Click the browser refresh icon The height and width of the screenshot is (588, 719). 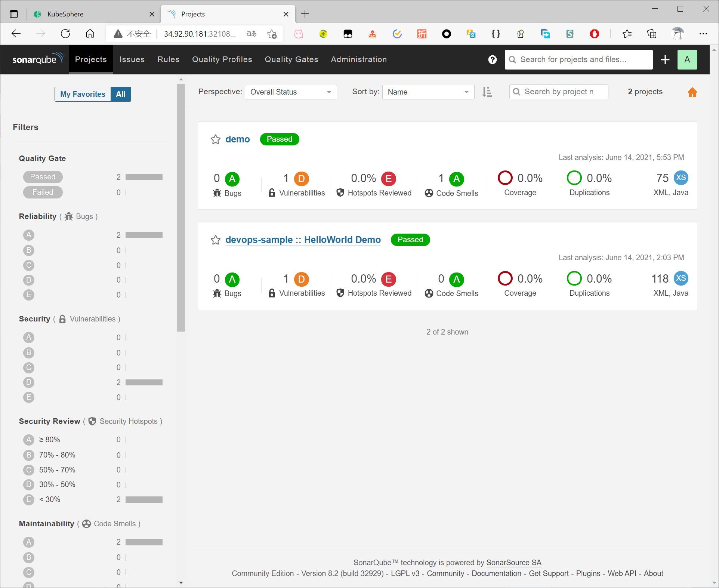click(x=65, y=34)
